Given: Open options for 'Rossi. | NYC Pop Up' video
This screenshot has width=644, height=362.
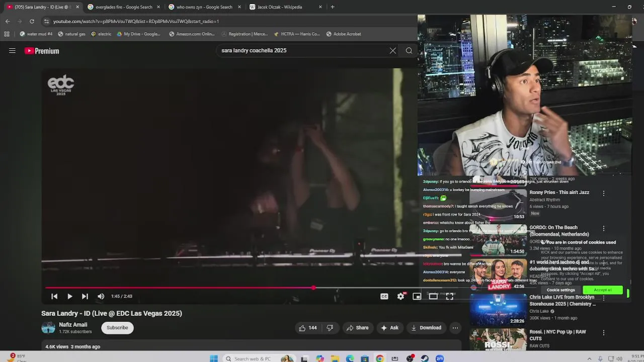Looking at the screenshot, I should click(604, 333).
